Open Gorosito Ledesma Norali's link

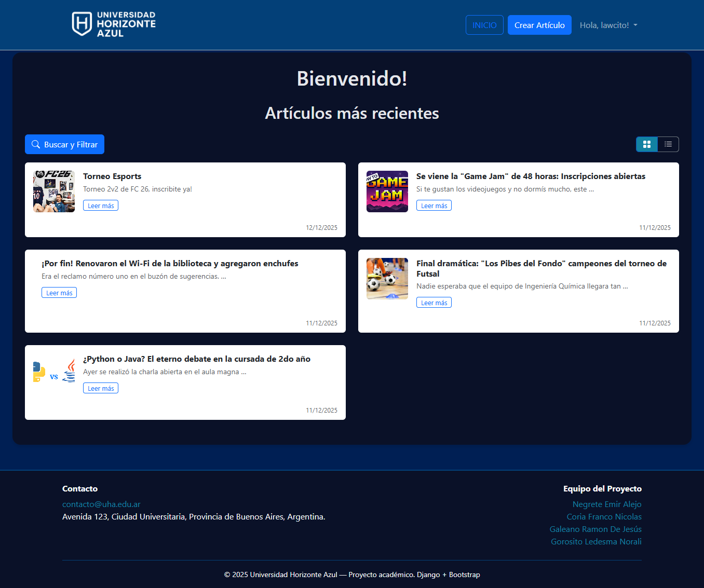pos(596,541)
